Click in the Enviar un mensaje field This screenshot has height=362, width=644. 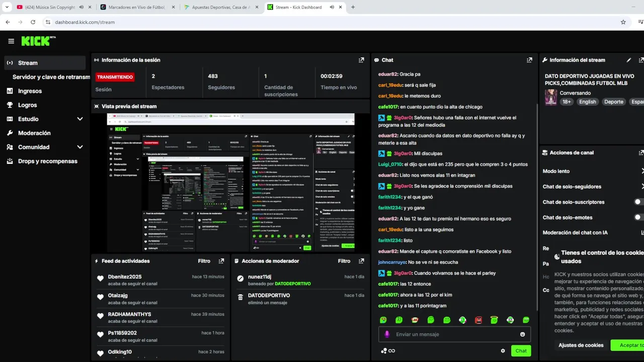[x=455, y=334]
